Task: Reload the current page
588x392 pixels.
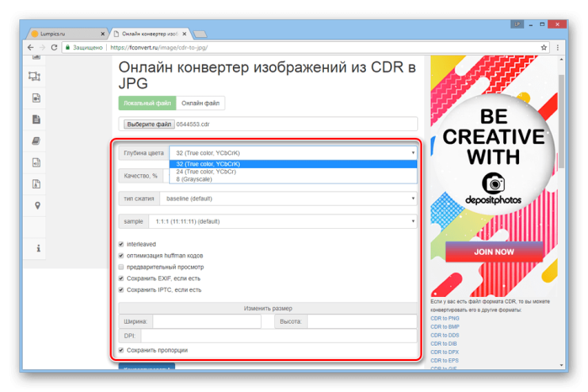Action: pos(54,48)
